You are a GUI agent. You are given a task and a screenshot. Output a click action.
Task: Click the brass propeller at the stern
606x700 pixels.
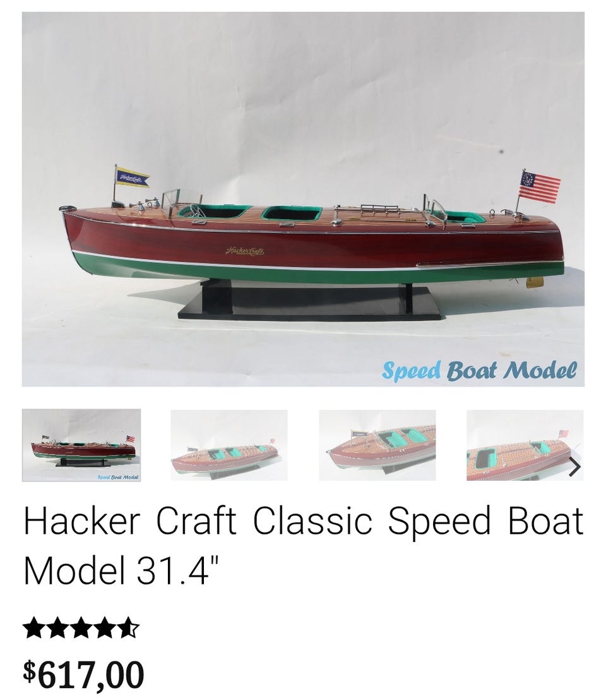coord(535,282)
